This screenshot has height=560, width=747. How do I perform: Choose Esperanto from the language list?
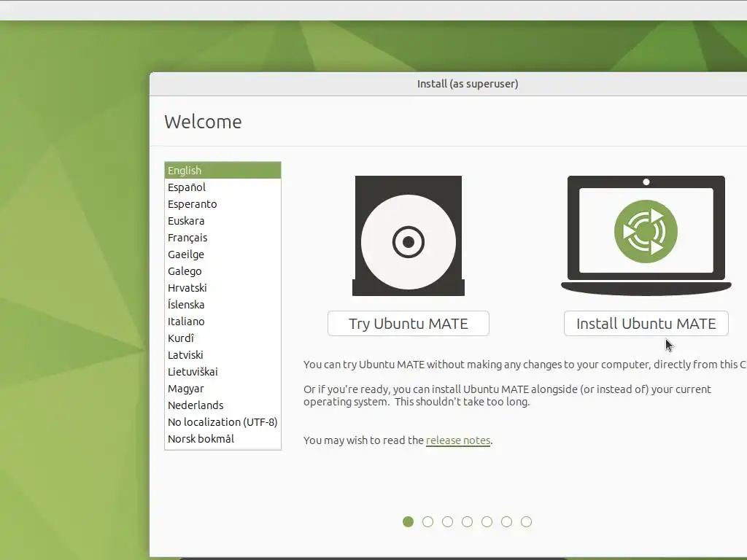222,204
